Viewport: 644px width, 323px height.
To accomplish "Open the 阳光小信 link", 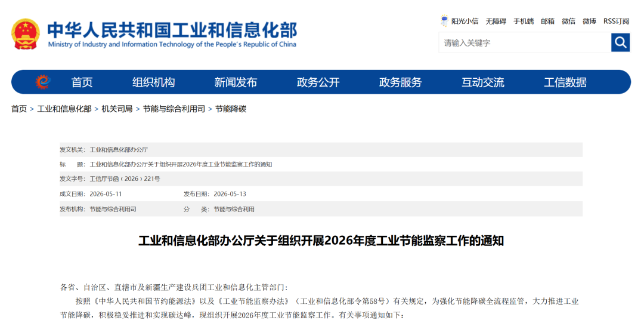I will [465, 21].
